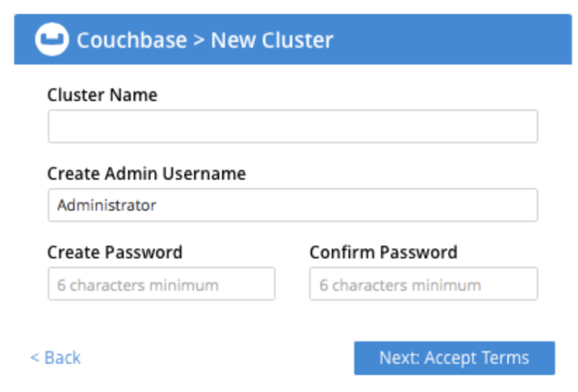Click the Cluster Name input field
Viewport: 578px width, 392px height.
click(x=292, y=127)
